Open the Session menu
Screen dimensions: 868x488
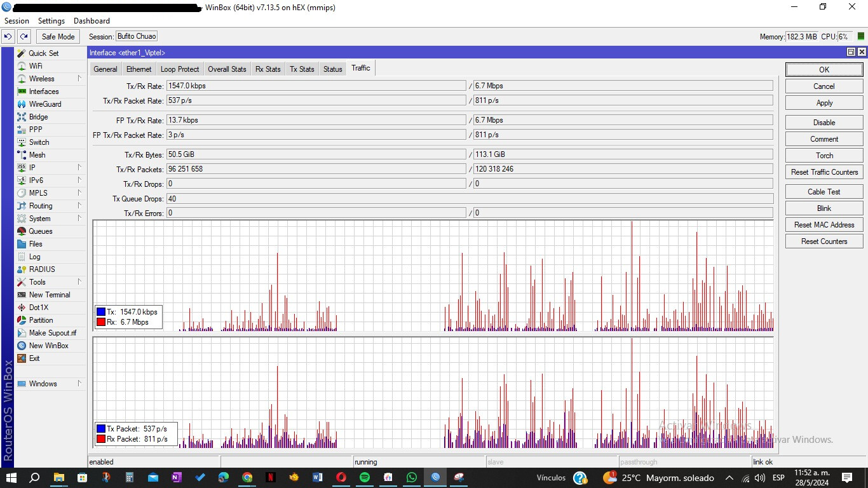click(17, 20)
